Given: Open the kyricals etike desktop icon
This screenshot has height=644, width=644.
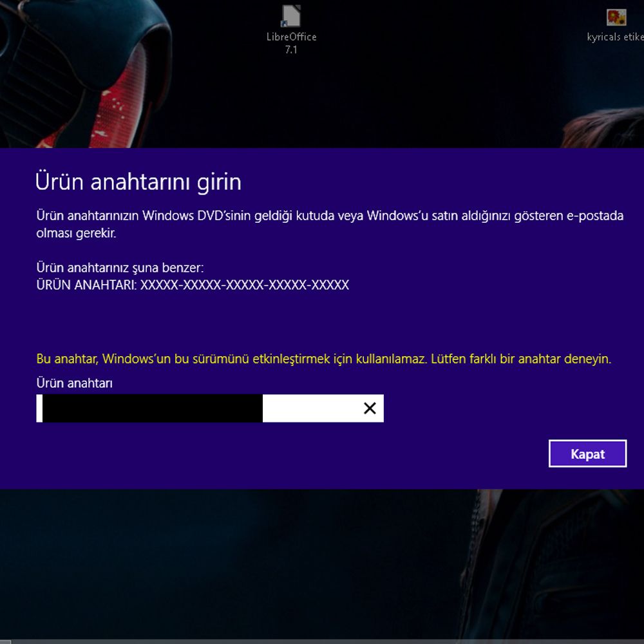Looking at the screenshot, I should 616,26.
